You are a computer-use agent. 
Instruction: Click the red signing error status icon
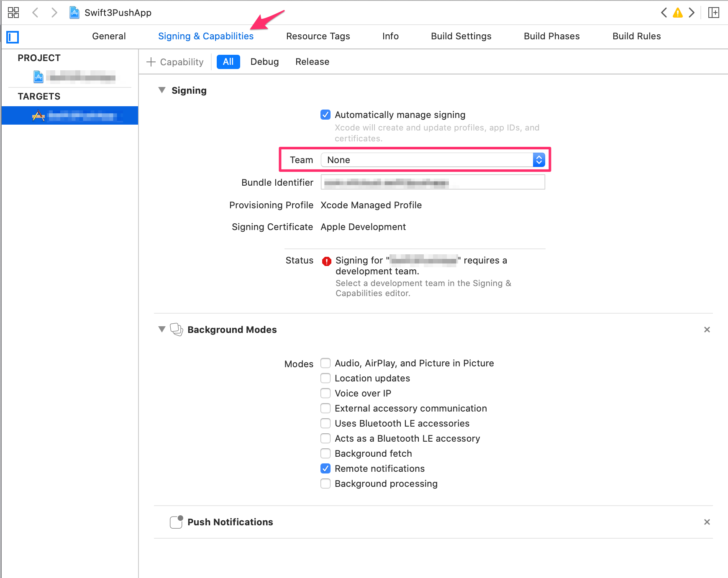326,261
